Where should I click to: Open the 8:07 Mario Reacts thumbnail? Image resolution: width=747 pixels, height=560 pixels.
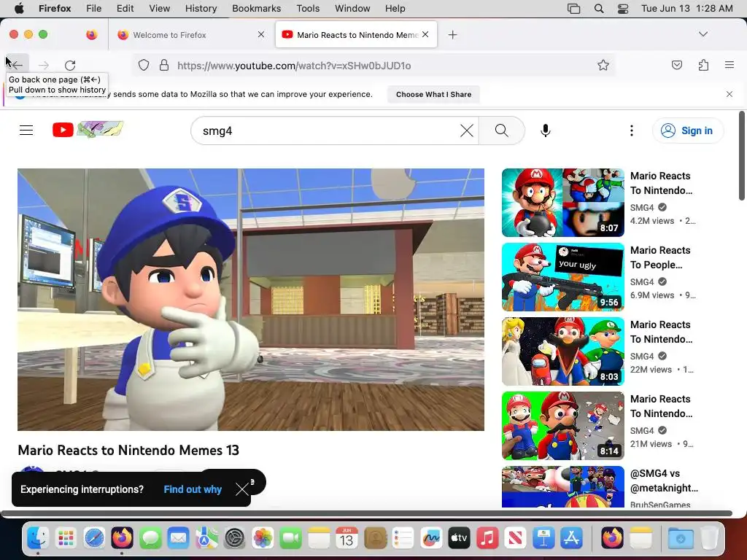pos(562,203)
